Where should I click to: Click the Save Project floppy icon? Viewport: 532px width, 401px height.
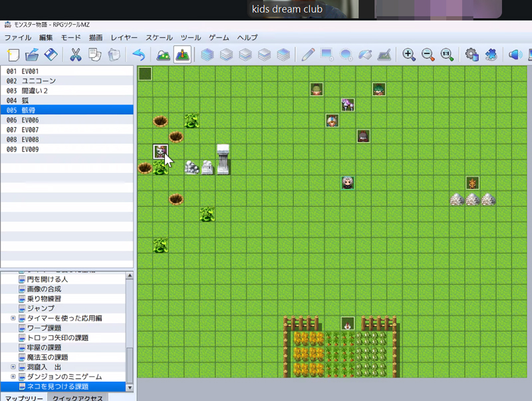(x=51, y=55)
